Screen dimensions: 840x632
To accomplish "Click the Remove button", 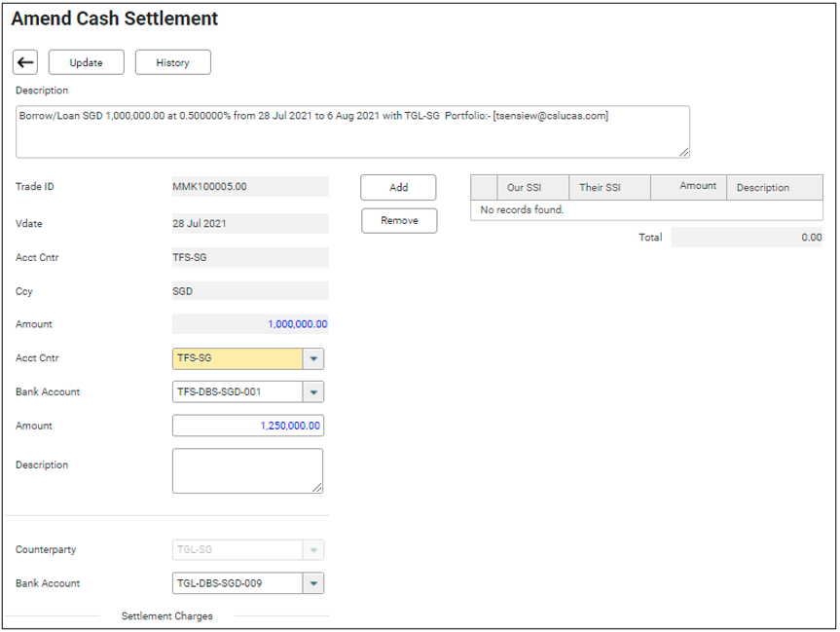I will click(x=399, y=221).
